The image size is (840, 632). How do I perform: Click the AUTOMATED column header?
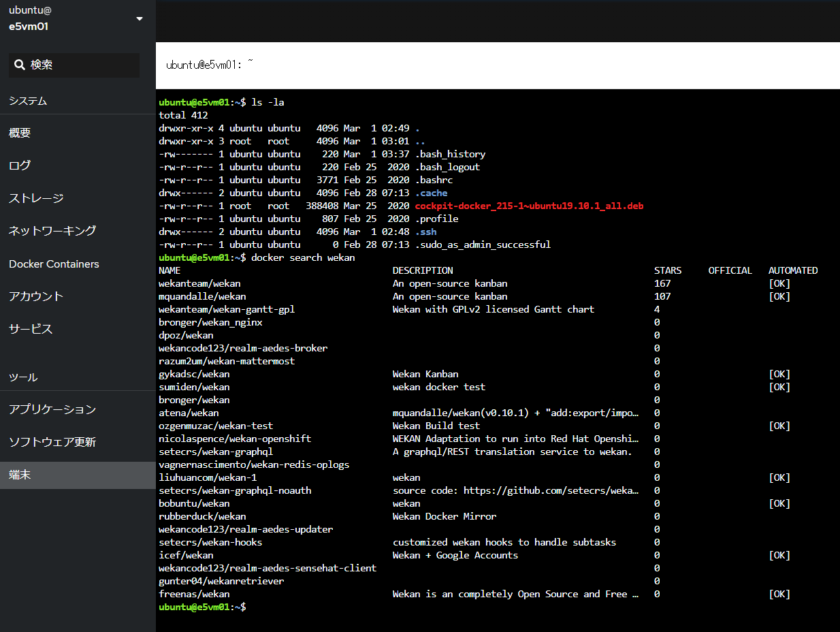click(x=793, y=270)
